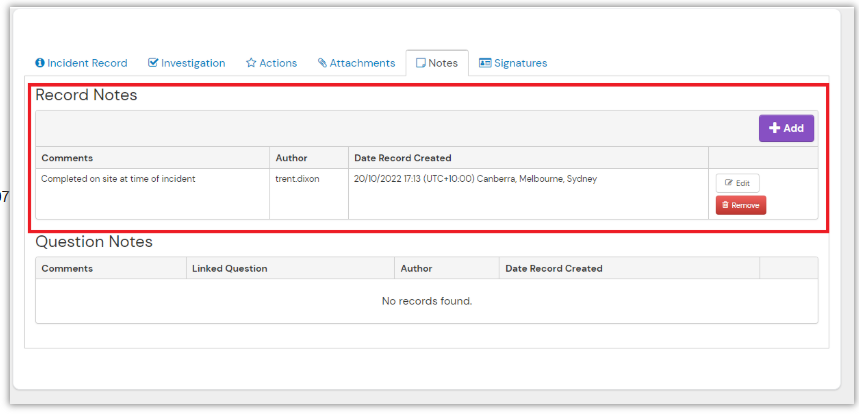Click the 'No records found.' message row
Screen dimensions: 859x414
(x=427, y=300)
